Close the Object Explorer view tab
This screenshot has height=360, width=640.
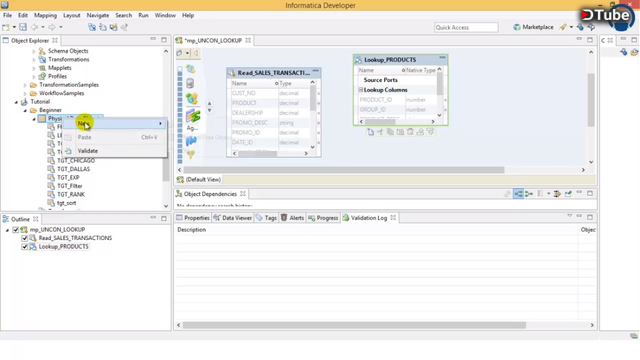[x=55, y=40]
